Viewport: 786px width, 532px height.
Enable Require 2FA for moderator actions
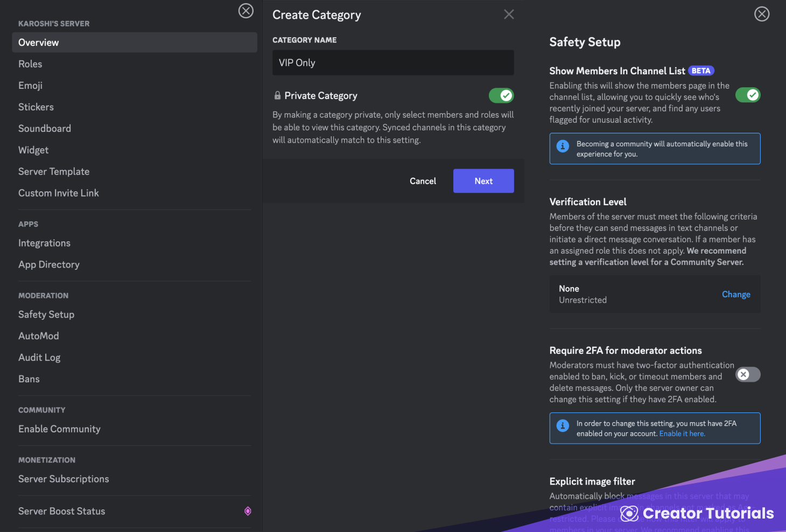coord(748,374)
